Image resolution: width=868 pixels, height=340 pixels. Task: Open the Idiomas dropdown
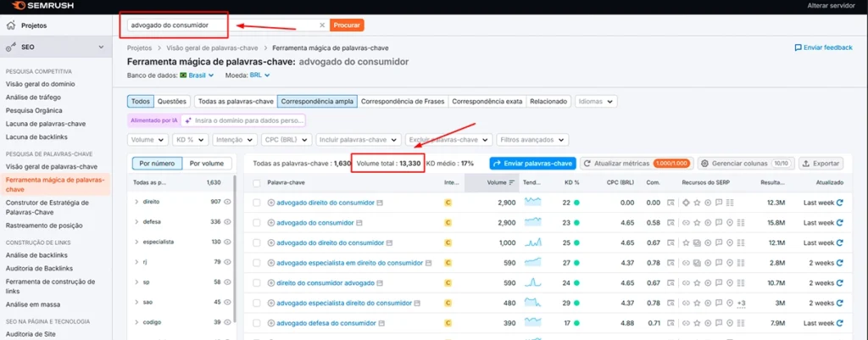pyautogui.click(x=597, y=102)
